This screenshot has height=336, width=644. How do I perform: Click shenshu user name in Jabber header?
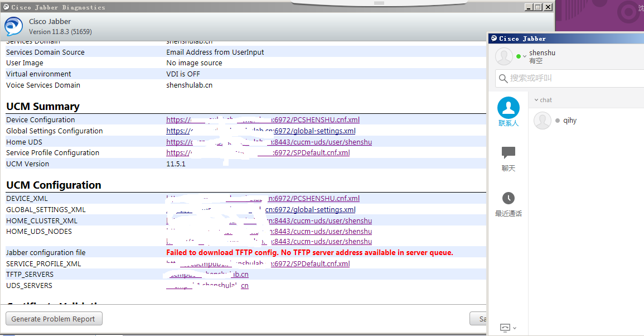(x=542, y=52)
